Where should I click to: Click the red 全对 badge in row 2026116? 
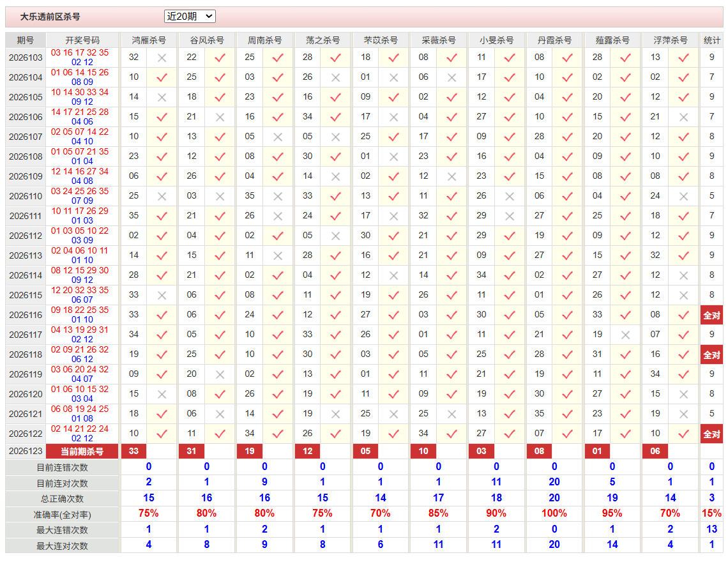tap(711, 315)
